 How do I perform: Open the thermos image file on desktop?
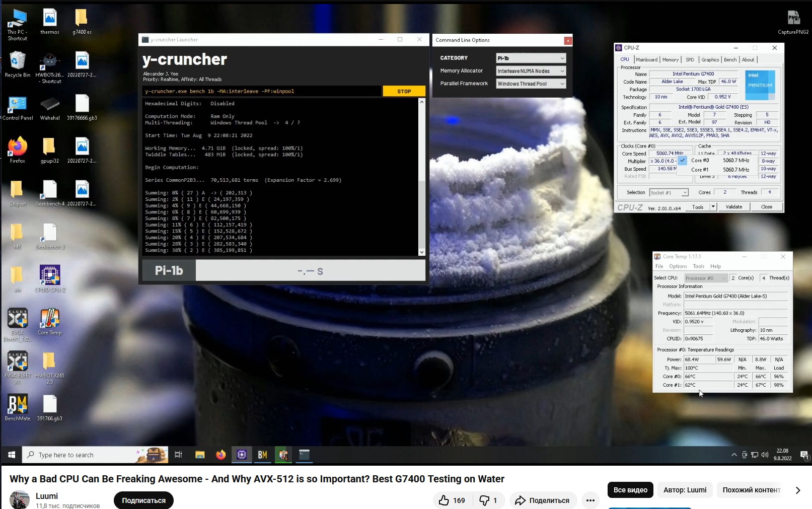click(50, 22)
